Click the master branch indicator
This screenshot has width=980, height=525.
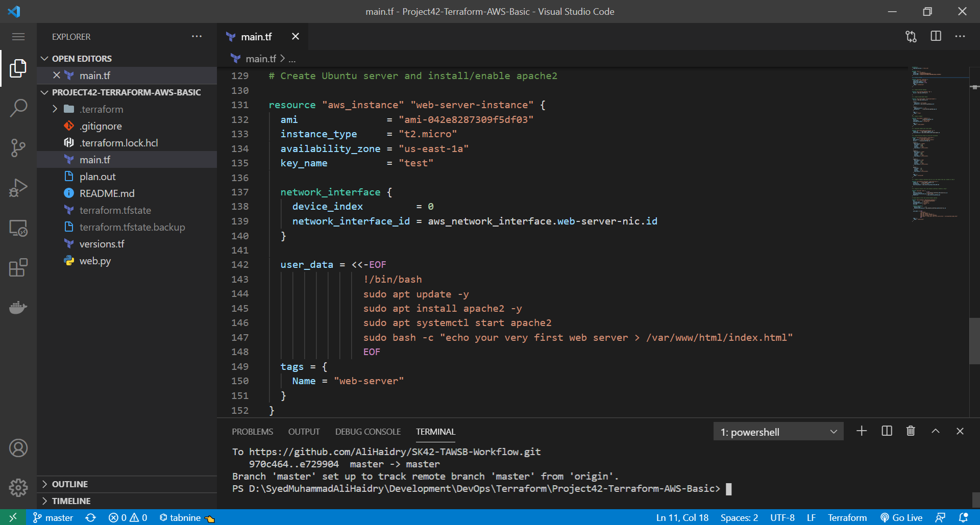(53, 517)
